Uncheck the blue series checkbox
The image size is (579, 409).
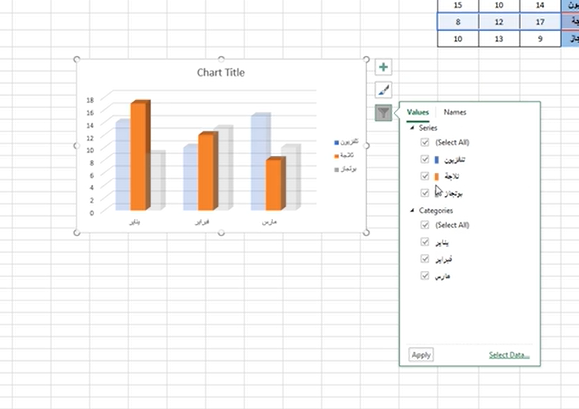point(425,159)
